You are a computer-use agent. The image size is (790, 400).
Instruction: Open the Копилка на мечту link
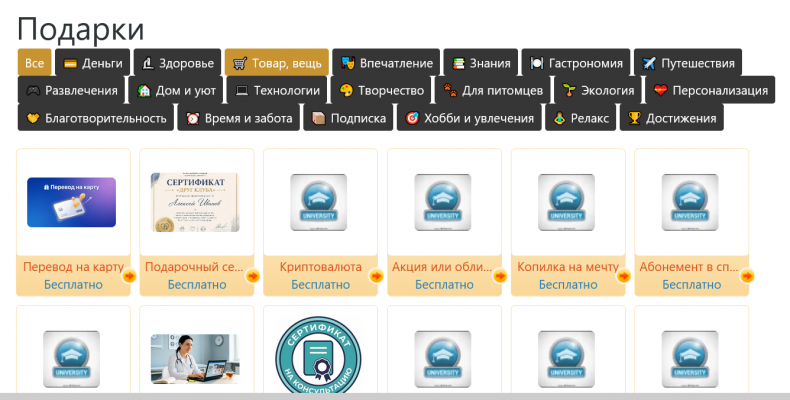(568, 266)
